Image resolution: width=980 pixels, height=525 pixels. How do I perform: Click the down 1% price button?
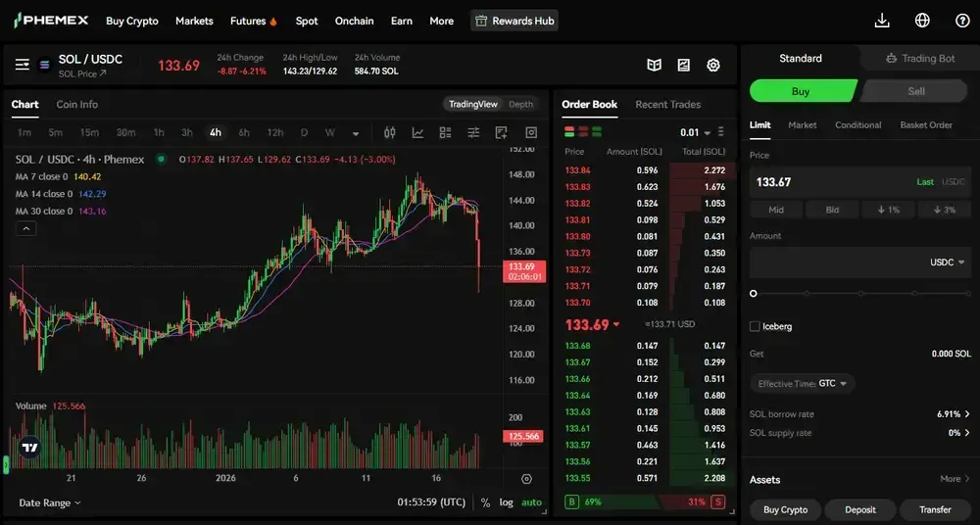point(888,210)
